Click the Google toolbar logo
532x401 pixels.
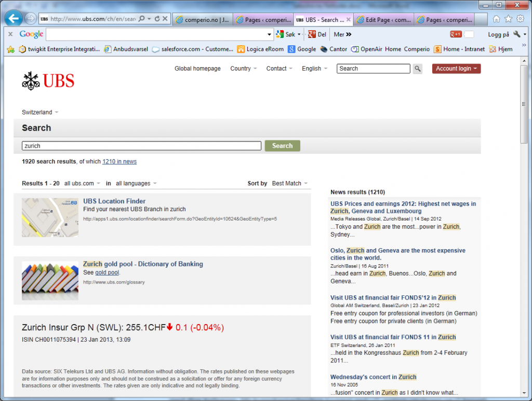pos(31,34)
